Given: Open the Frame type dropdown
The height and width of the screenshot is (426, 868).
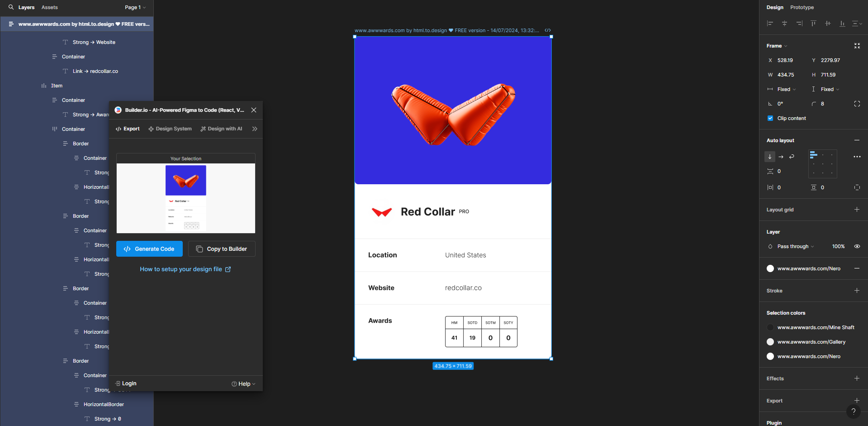Looking at the screenshot, I should 777,46.
